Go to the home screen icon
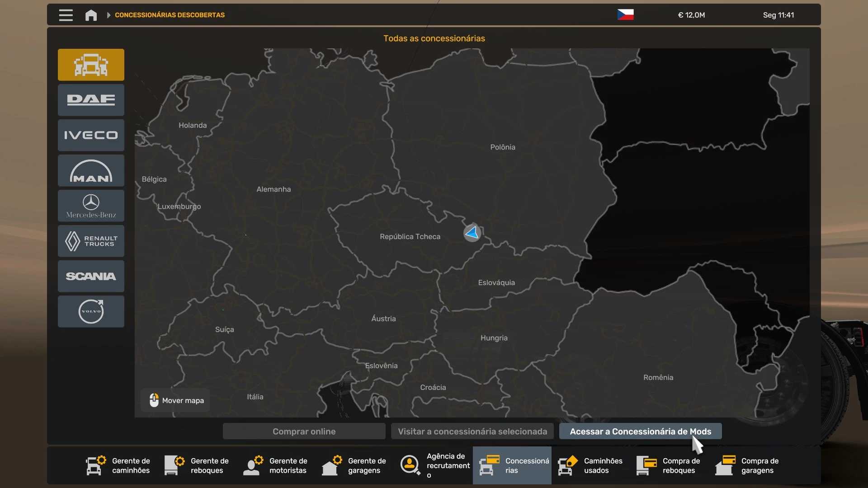Viewport: 868px width, 488px height. tap(91, 15)
